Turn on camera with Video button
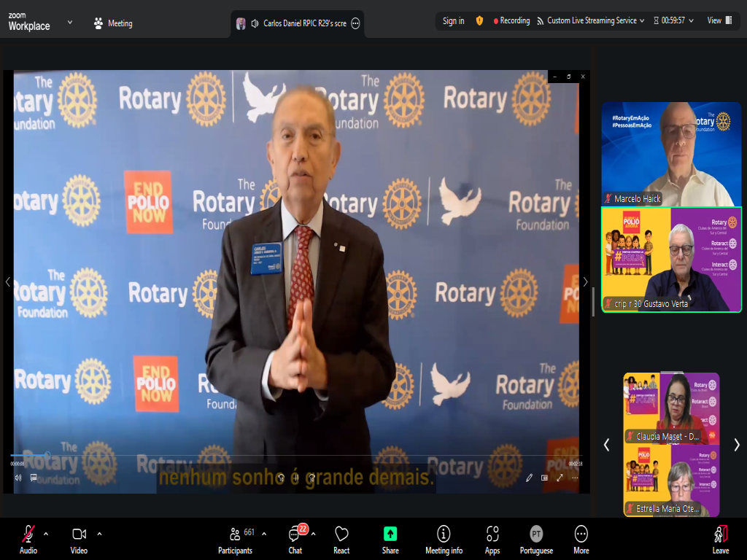This screenshot has width=747, height=560. [79, 538]
